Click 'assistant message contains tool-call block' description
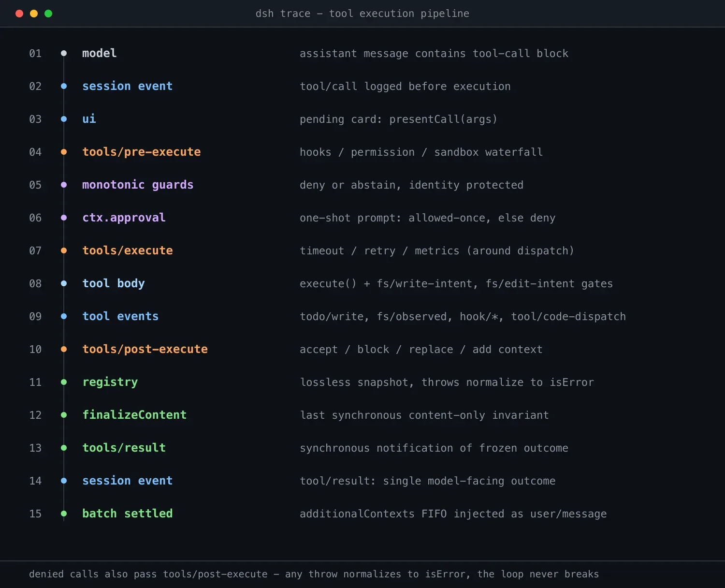This screenshot has width=725, height=588. click(x=434, y=54)
